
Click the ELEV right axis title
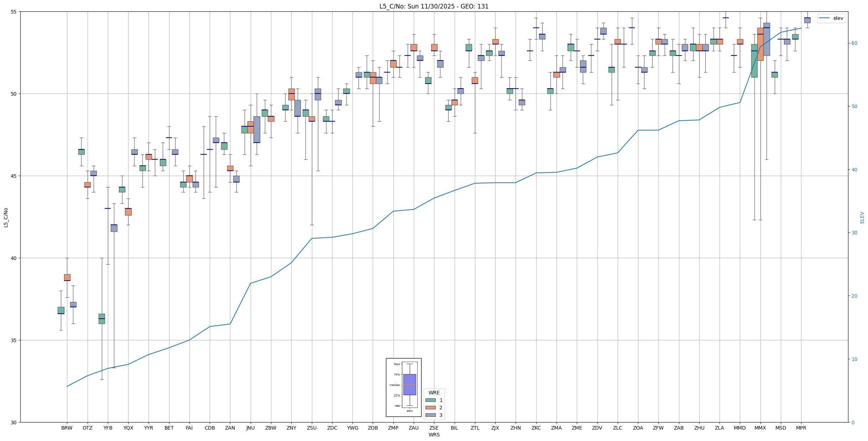(862, 217)
